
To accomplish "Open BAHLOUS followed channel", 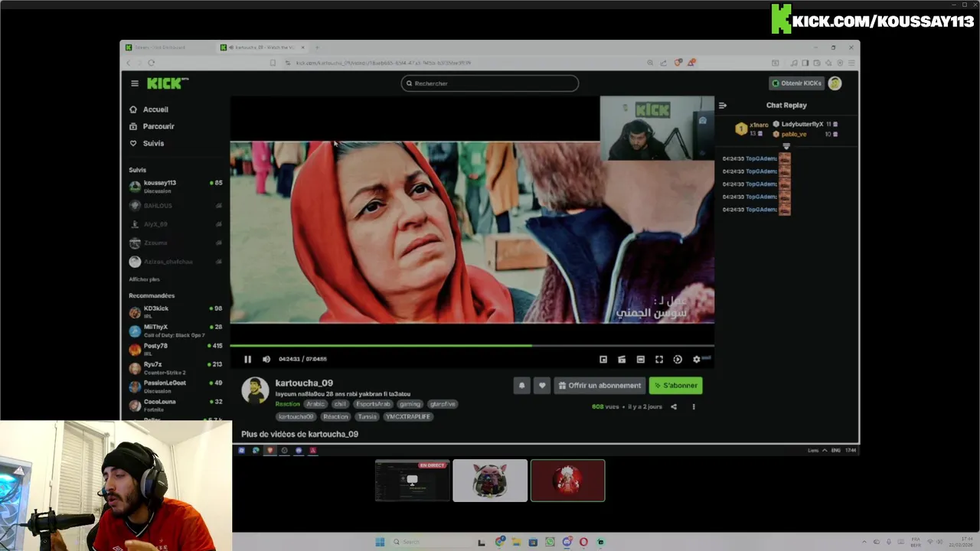I will point(175,205).
